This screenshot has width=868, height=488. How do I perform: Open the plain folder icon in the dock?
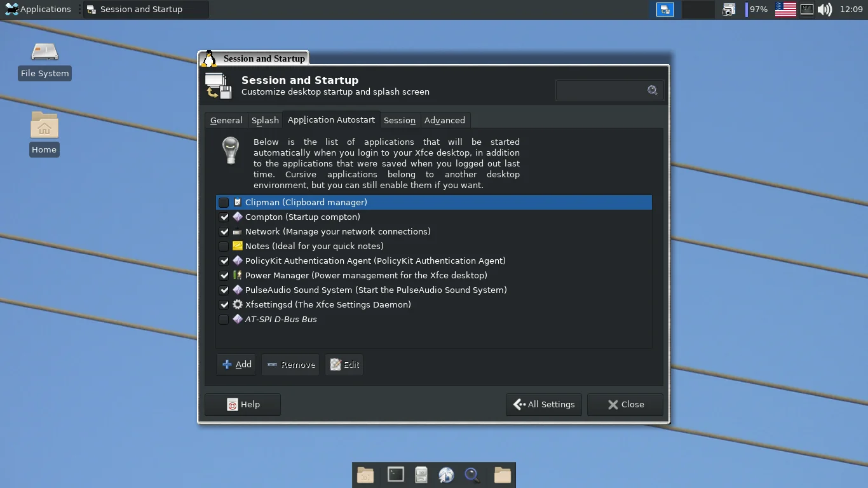(x=503, y=475)
